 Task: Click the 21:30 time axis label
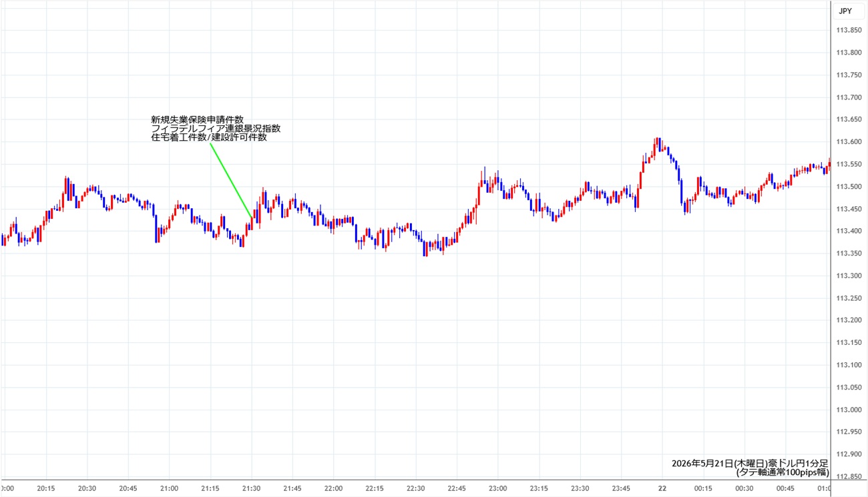click(x=251, y=488)
